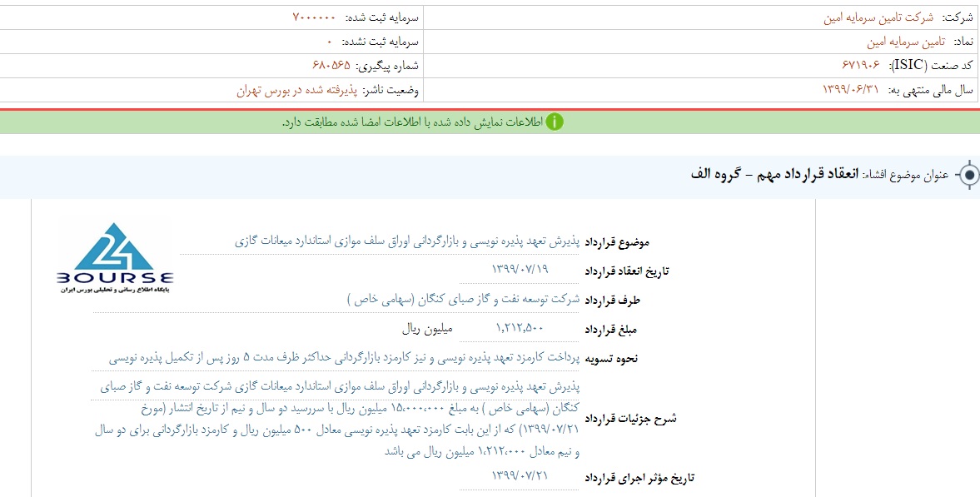Click the target icon beside the disclosure title
The width and height of the screenshot is (980, 497).
[968, 176]
